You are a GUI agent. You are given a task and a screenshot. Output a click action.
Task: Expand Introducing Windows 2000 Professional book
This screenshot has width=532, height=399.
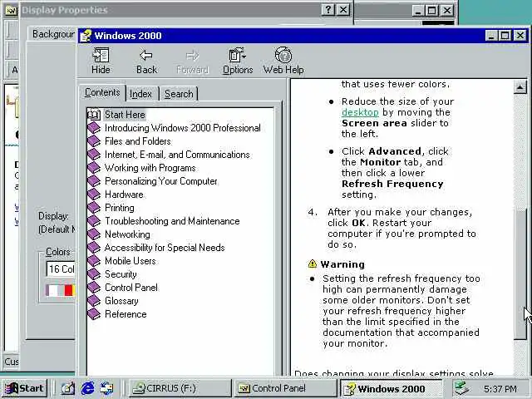(183, 128)
